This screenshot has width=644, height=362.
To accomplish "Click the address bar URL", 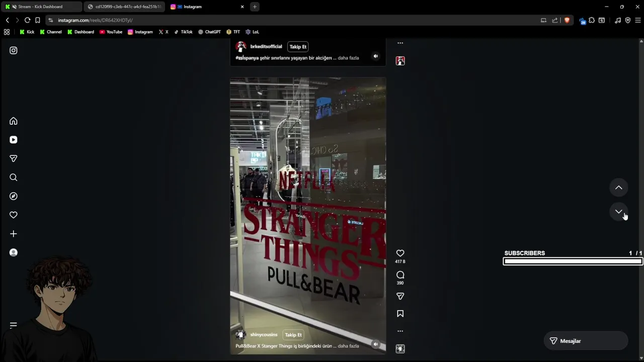I will [95, 20].
